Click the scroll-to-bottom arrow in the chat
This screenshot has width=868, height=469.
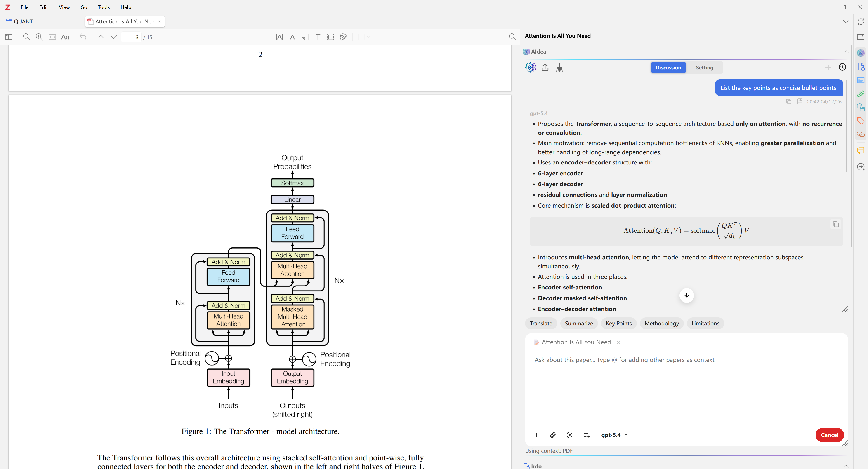point(686,295)
